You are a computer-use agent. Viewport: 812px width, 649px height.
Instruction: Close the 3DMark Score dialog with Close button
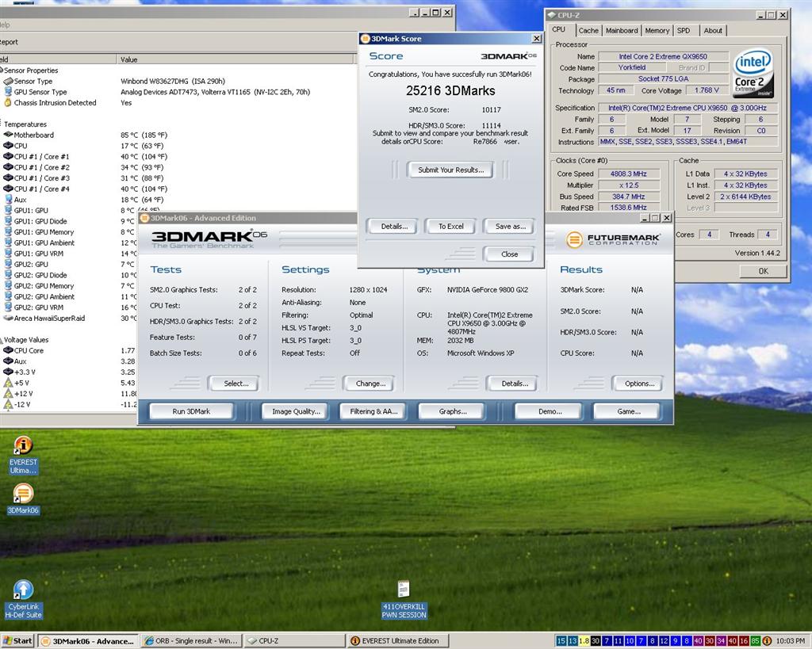click(509, 254)
